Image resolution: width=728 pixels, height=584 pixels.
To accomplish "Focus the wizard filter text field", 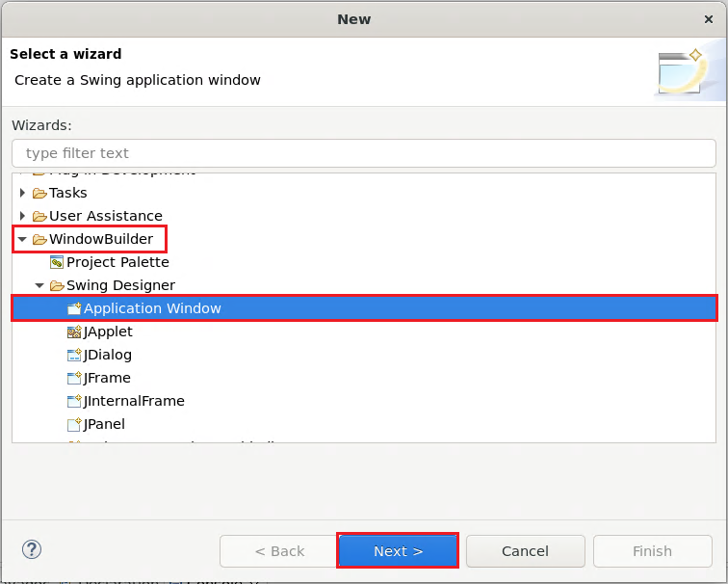I will coord(364,153).
